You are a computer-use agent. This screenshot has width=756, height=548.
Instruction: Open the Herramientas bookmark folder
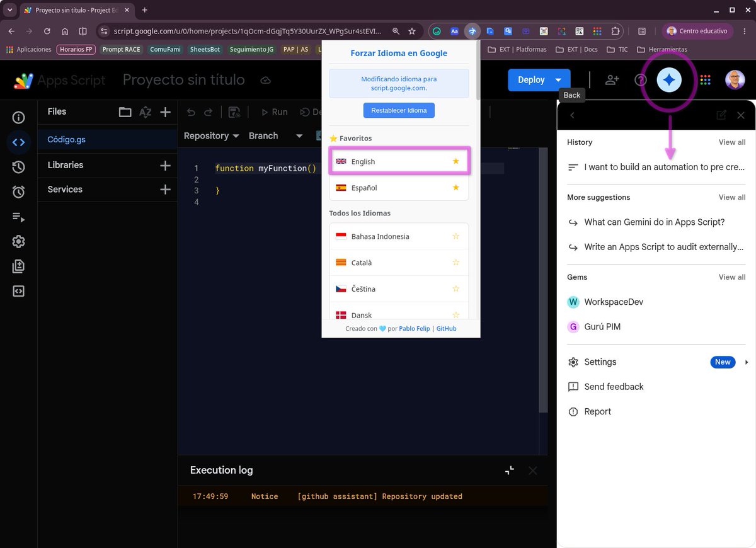(662, 49)
